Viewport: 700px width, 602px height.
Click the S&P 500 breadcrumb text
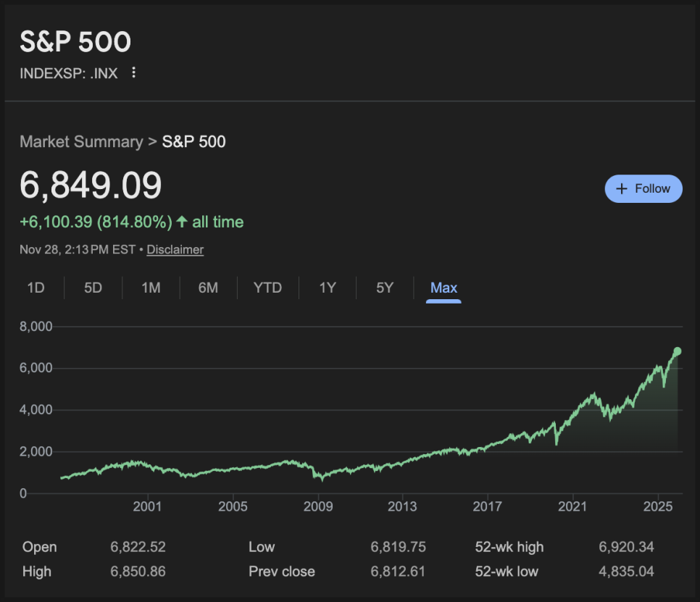click(193, 141)
